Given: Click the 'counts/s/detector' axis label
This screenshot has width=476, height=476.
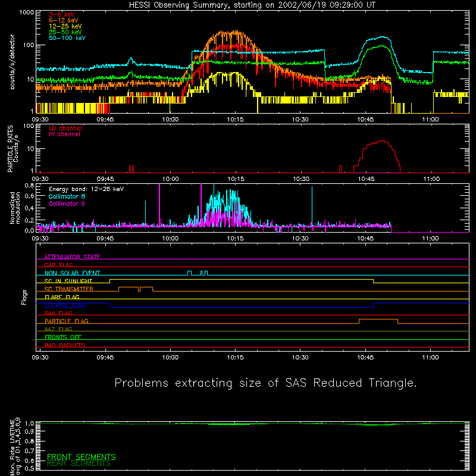Looking at the screenshot, I should 12,62.
